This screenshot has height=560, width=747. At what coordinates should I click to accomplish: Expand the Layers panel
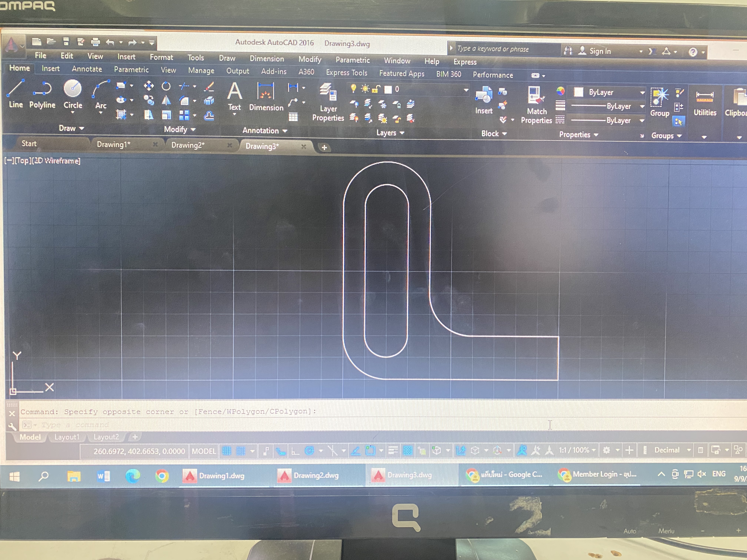pyautogui.click(x=390, y=133)
